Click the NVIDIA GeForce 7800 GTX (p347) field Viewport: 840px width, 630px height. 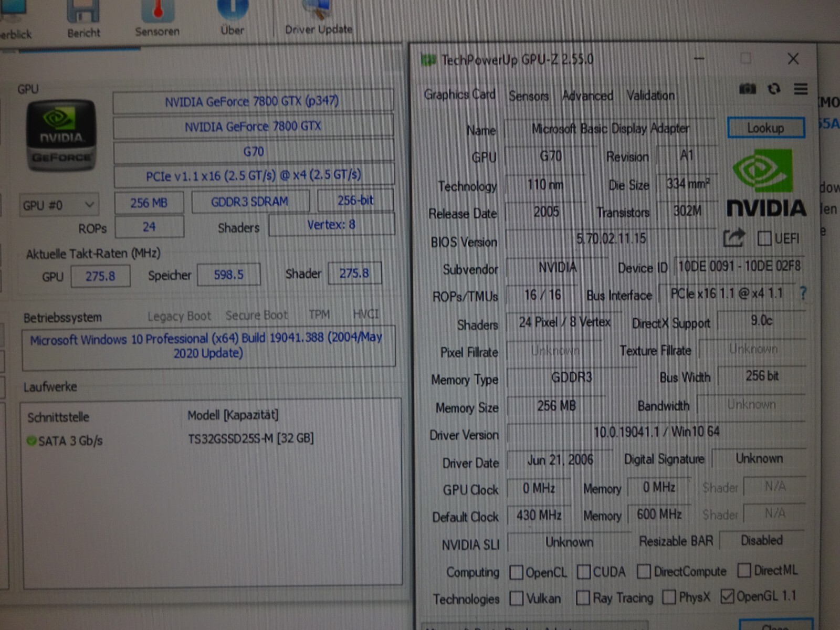(253, 101)
